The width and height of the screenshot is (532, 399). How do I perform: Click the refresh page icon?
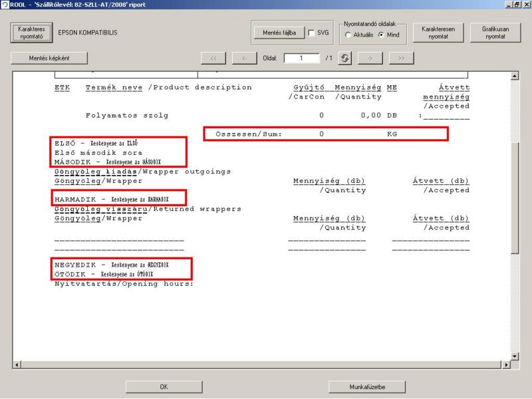tap(345, 59)
